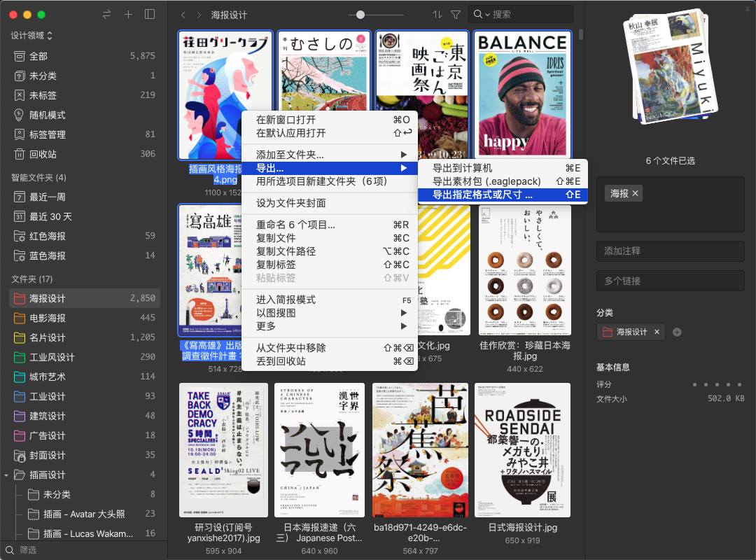Open the 建筑设计 folder
Screen dimensions: 756x560
pyautogui.click(x=85, y=416)
